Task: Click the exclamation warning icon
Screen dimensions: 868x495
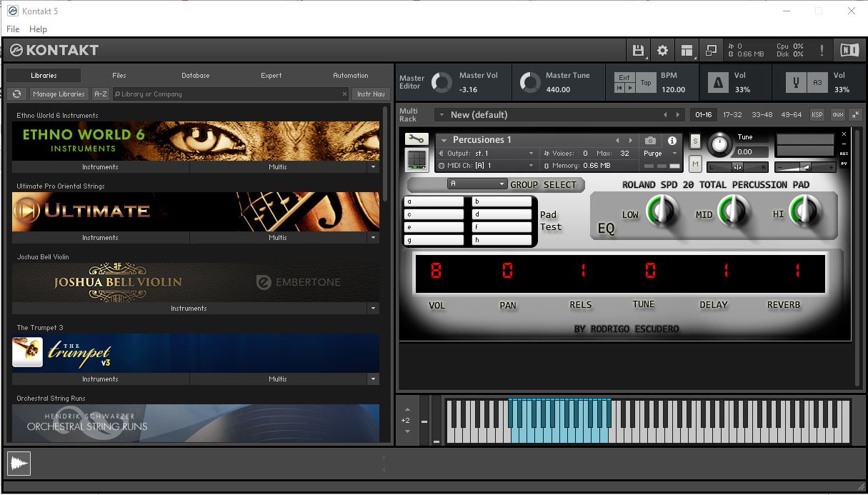Action: [822, 50]
